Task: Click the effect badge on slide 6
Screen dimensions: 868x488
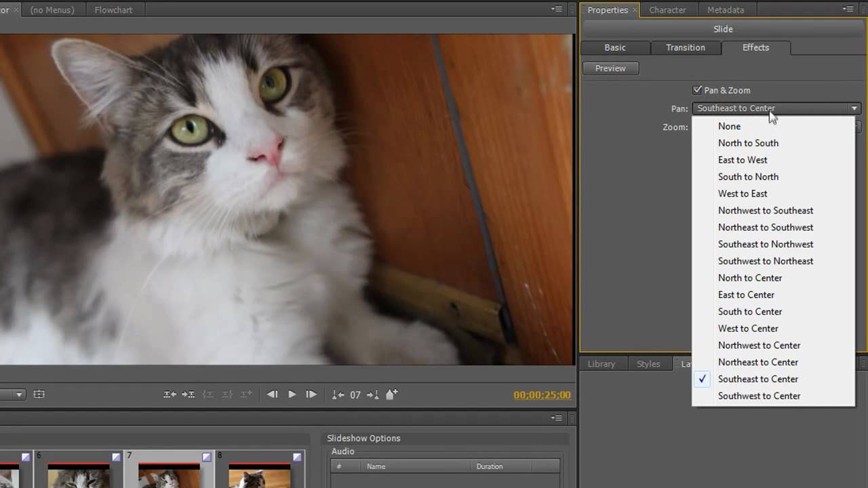Action: point(116,457)
